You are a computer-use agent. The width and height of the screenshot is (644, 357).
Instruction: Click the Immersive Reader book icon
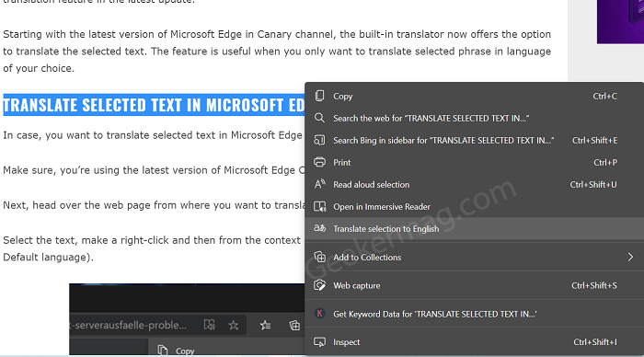[319, 206]
